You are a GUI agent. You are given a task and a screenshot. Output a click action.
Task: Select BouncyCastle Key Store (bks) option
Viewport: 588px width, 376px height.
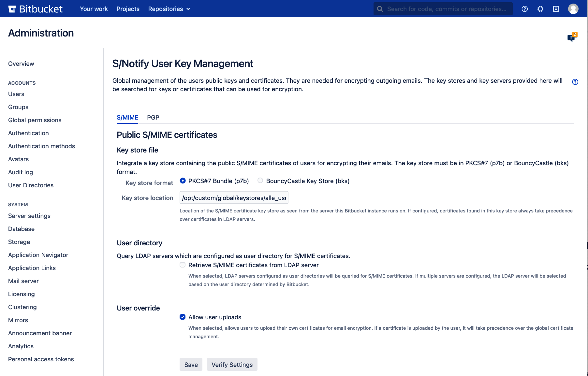[260, 181]
